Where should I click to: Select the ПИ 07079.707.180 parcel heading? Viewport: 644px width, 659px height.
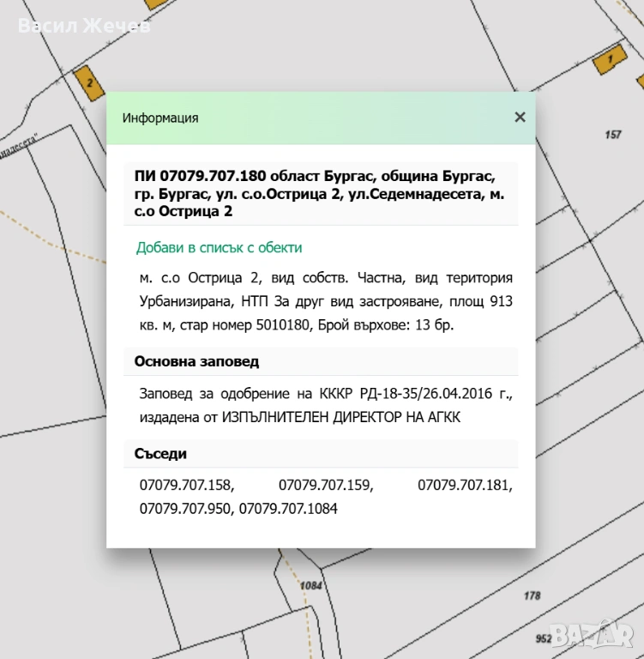coord(314,193)
